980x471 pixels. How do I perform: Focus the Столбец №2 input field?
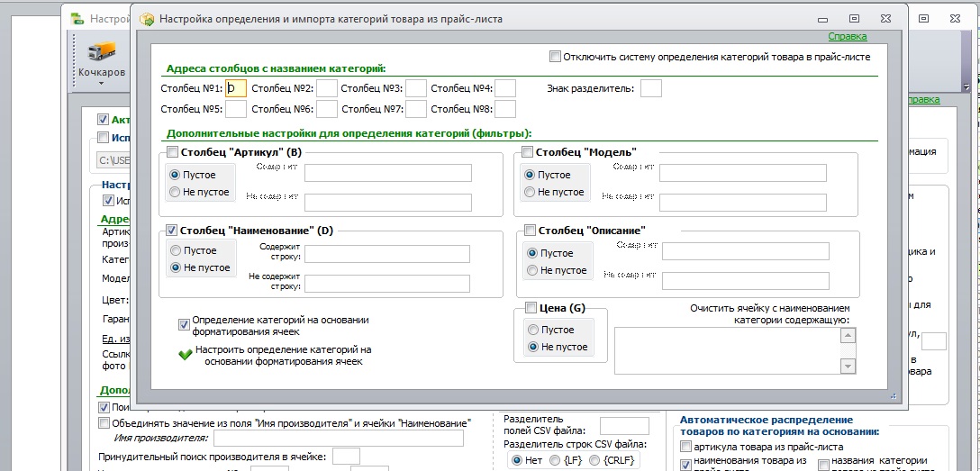326,88
